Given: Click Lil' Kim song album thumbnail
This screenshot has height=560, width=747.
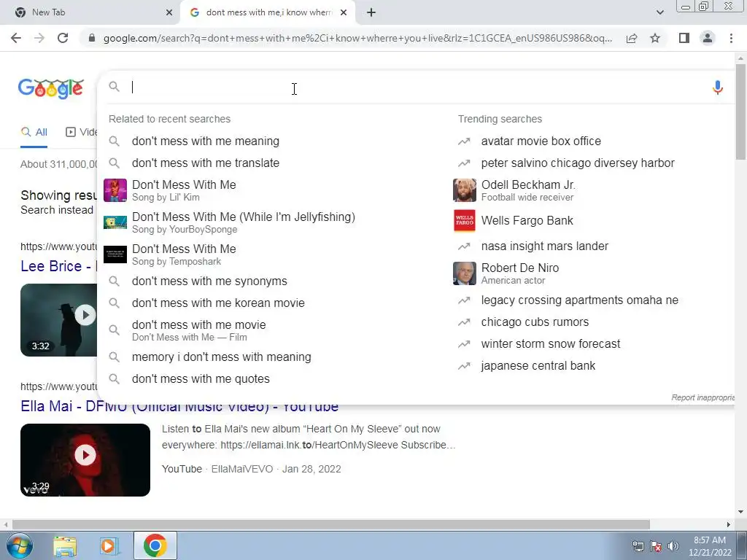Looking at the screenshot, I should [115, 190].
